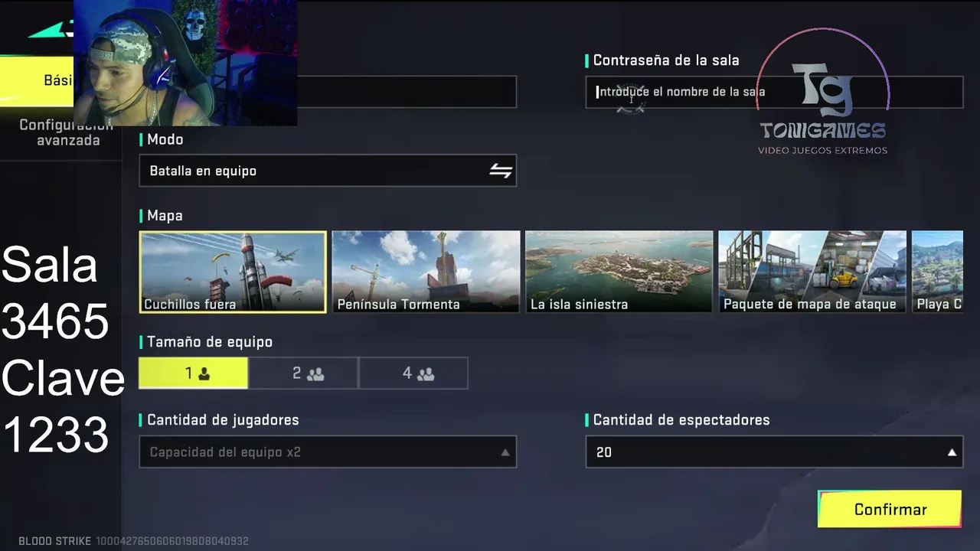Click the Mapa section label
The height and width of the screenshot is (551, 980).
[165, 216]
